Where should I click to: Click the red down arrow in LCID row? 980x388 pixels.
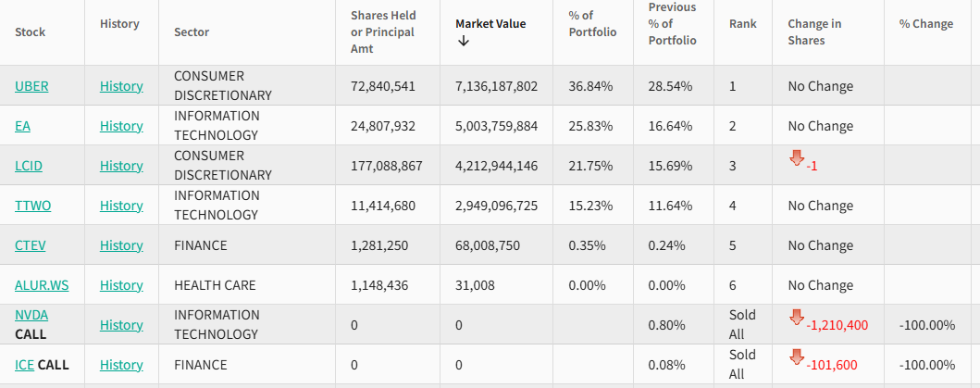pyautogui.click(x=797, y=158)
